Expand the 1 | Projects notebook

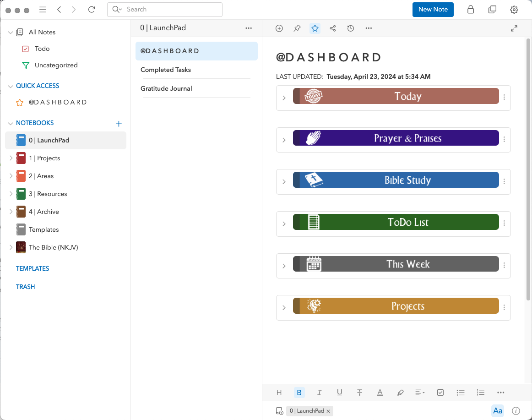[x=11, y=158]
